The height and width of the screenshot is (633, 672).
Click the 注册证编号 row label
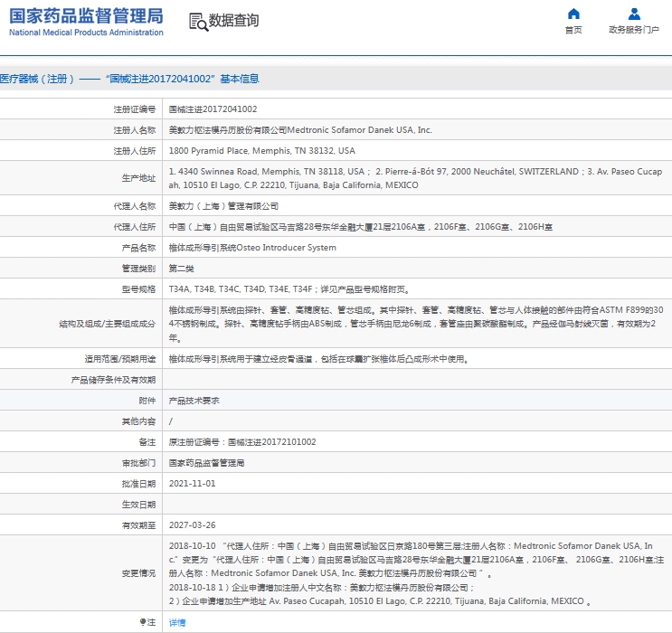coord(134,109)
